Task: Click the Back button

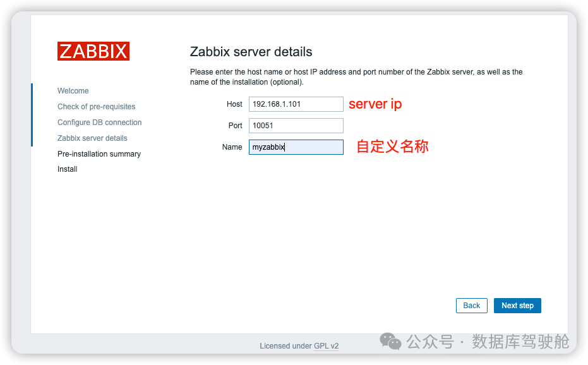Action: [471, 306]
